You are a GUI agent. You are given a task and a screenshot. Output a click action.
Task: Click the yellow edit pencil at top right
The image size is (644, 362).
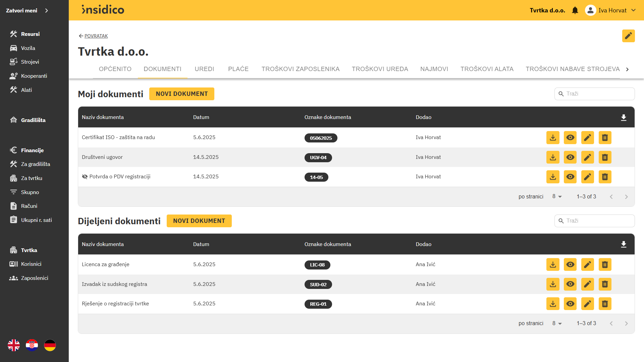[628, 36]
